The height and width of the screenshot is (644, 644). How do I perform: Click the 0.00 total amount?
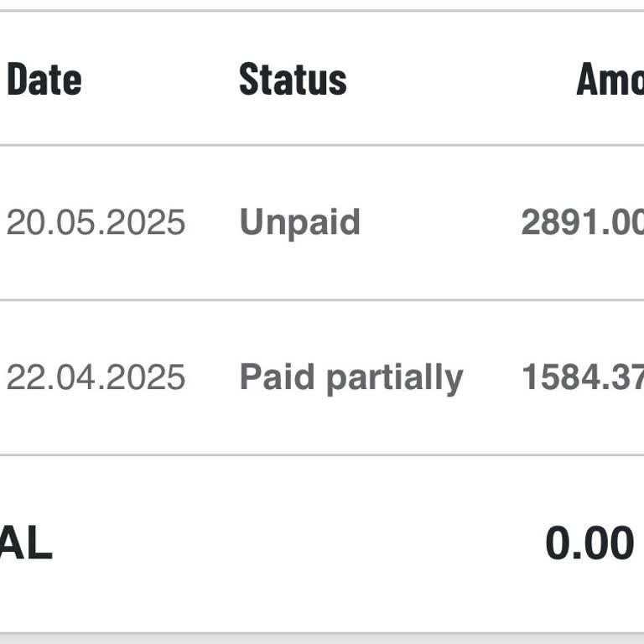pos(589,543)
